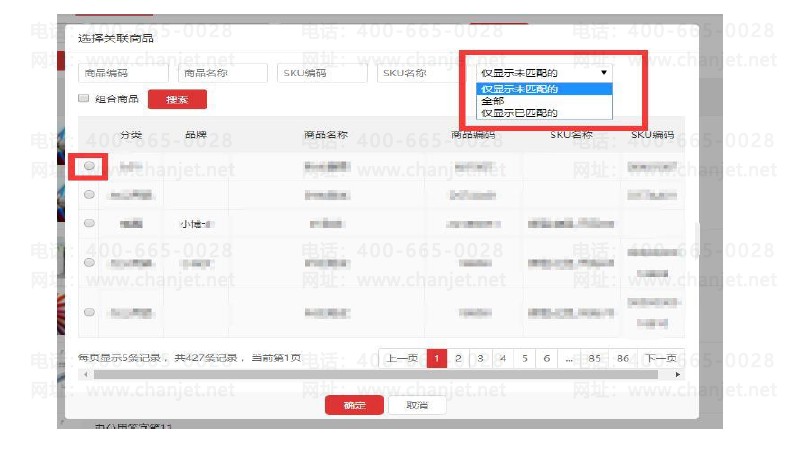
Task: Confirm selection with the 确定 button
Action: pos(354,405)
